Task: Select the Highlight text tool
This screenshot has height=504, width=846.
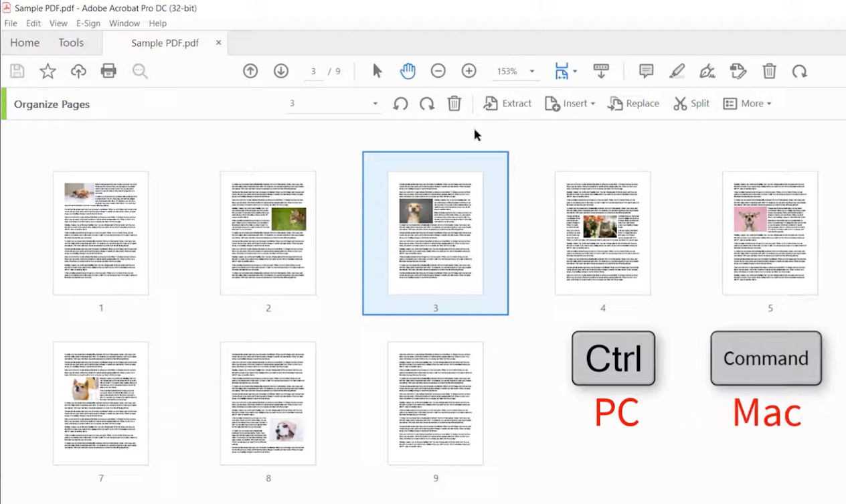Action: coord(677,71)
